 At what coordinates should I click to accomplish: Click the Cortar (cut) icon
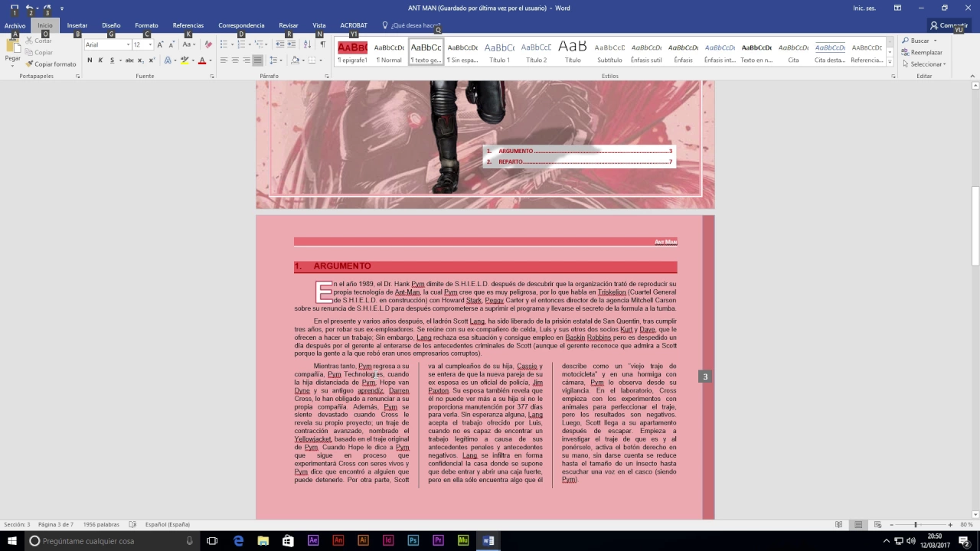point(29,41)
